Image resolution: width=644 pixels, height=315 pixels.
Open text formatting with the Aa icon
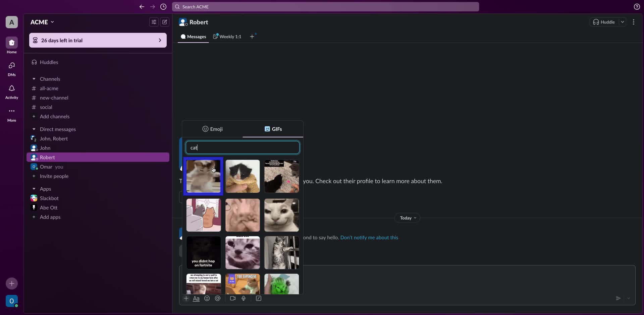(197, 298)
